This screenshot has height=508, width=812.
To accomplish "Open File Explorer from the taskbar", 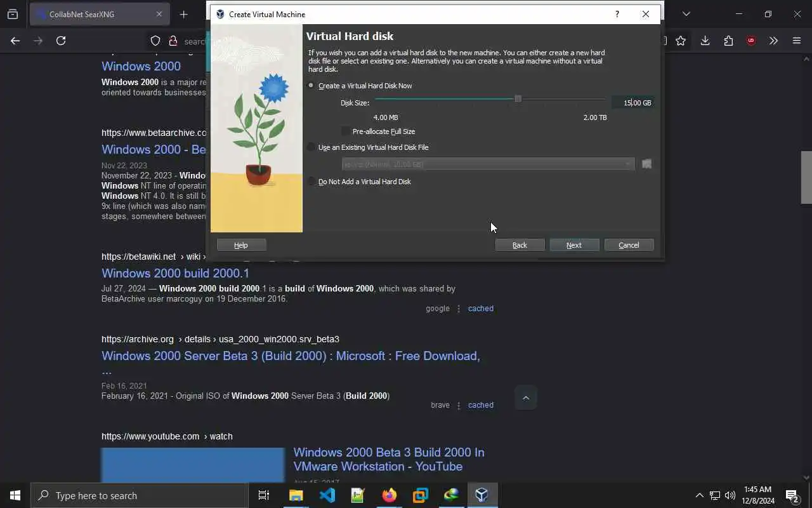I will 296,495.
